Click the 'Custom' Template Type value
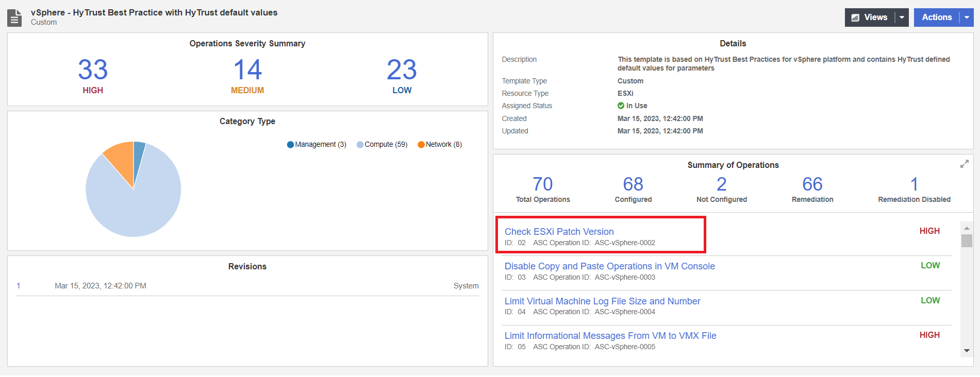The height and width of the screenshot is (377, 980). point(630,81)
